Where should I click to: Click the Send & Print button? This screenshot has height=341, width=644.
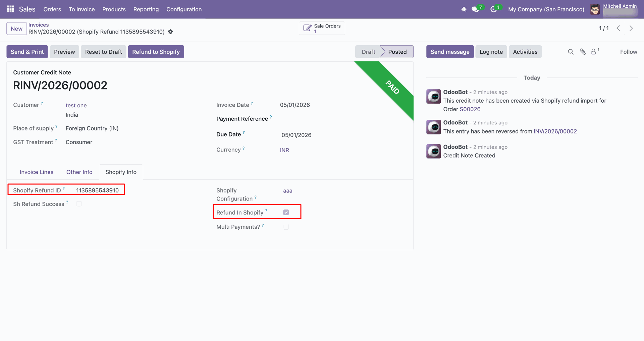pos(27,52)
